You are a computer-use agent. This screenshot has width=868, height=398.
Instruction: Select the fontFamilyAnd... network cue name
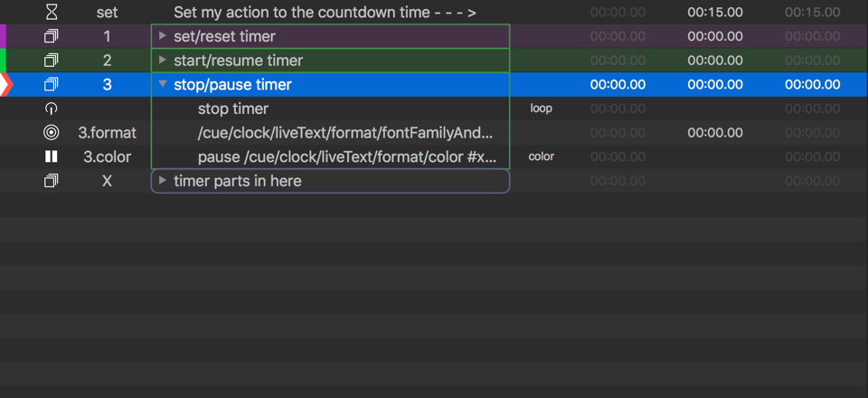click(x=345, y=133)
